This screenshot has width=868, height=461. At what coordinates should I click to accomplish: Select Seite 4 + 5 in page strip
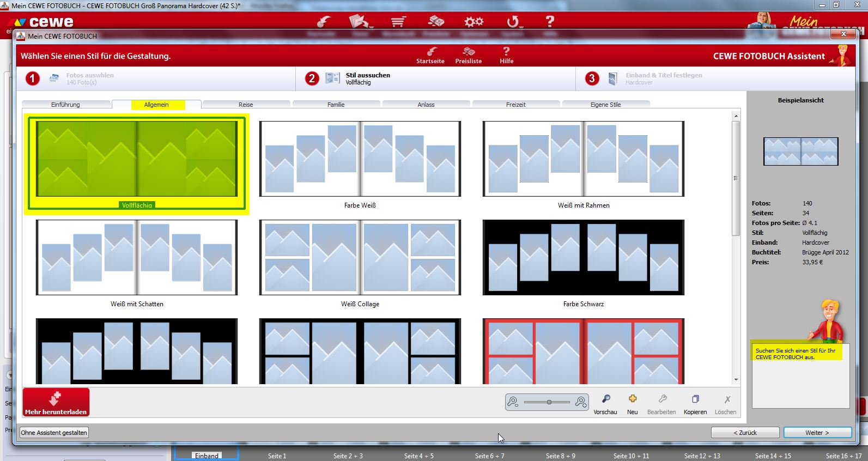419,456
